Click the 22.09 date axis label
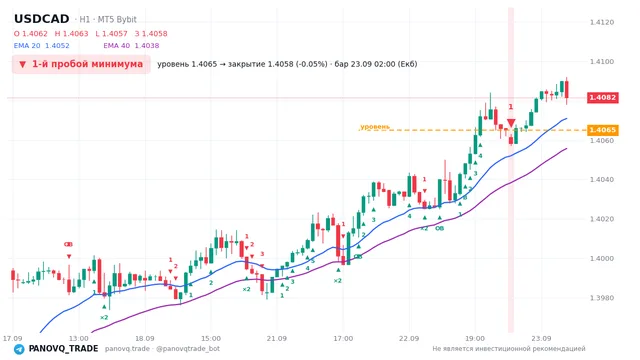Image resolution: width=640 pixels, height=360 pixels. click(x=409, y=338)
